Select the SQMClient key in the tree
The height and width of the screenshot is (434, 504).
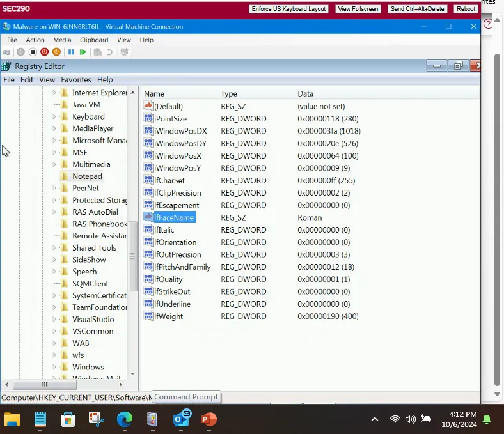click(90, 284)
